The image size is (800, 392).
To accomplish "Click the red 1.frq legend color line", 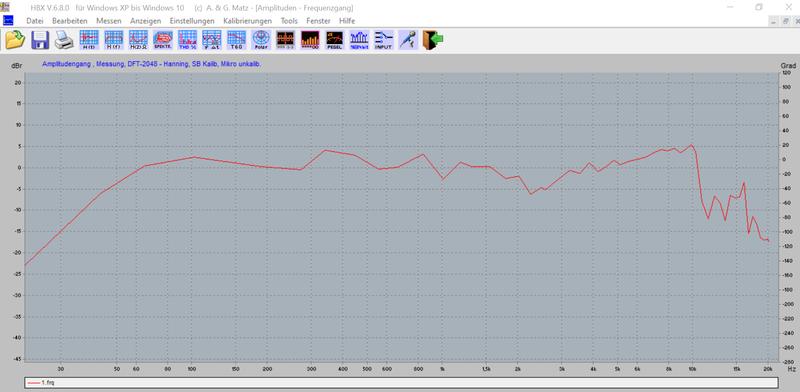I will pos(34,382).
